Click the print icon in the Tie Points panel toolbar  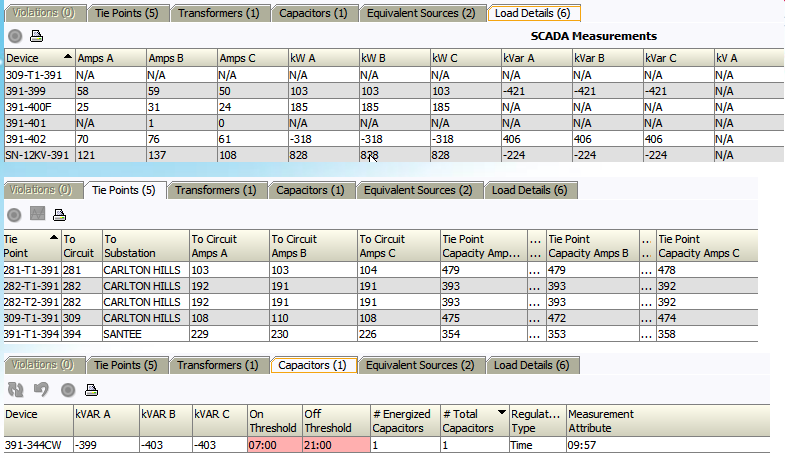coord(60,215)
